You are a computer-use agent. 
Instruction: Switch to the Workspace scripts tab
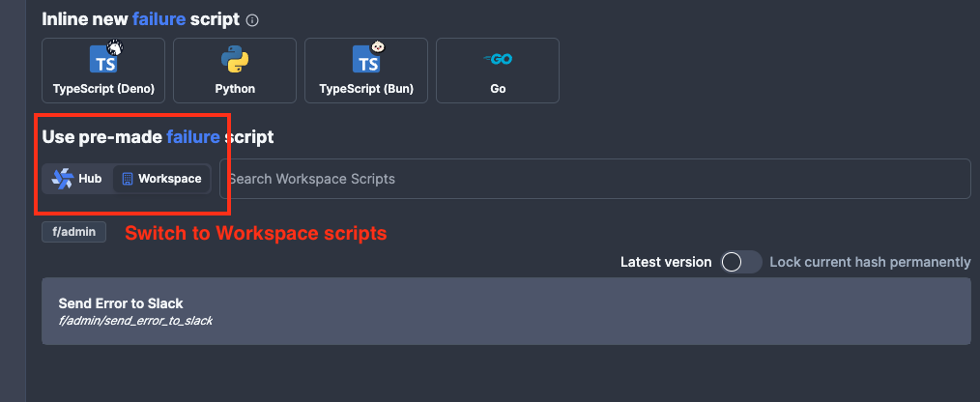[x=161, y=179]
